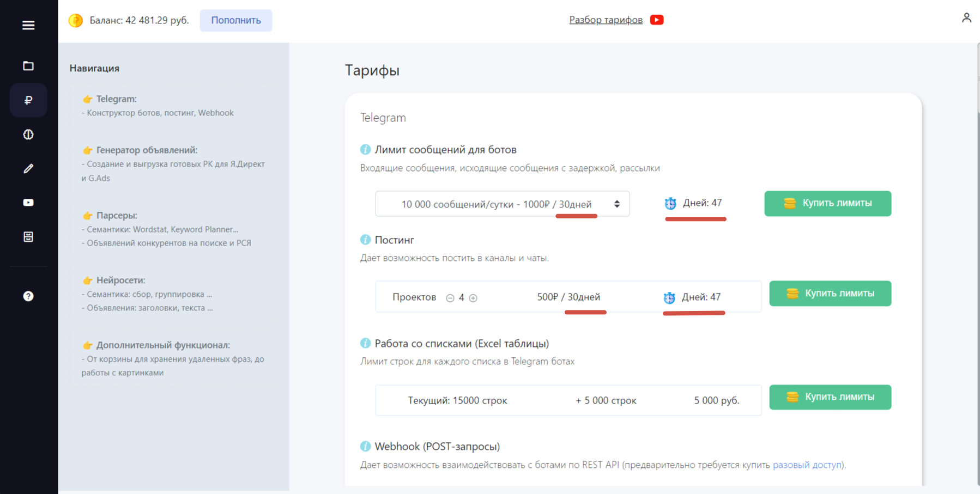Open the pencil edit icon in sidebar
Viewport: 980px width, 494px height.
28,169
